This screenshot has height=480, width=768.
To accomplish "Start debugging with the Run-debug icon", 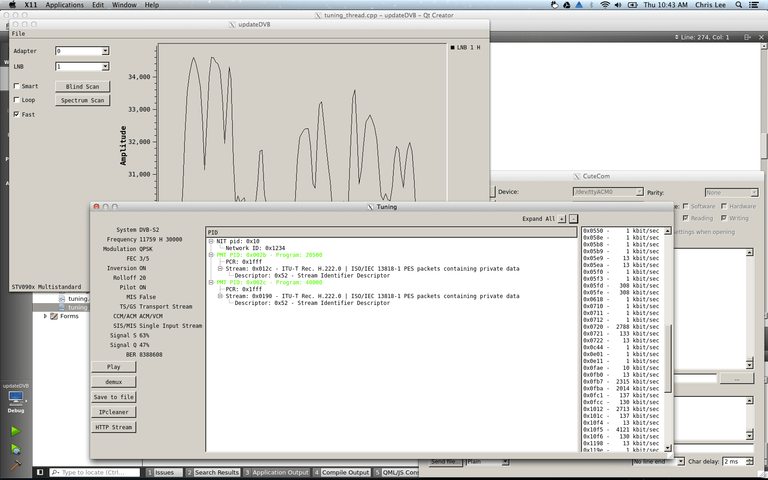I will pyautogui.click(x=16, y=449).
